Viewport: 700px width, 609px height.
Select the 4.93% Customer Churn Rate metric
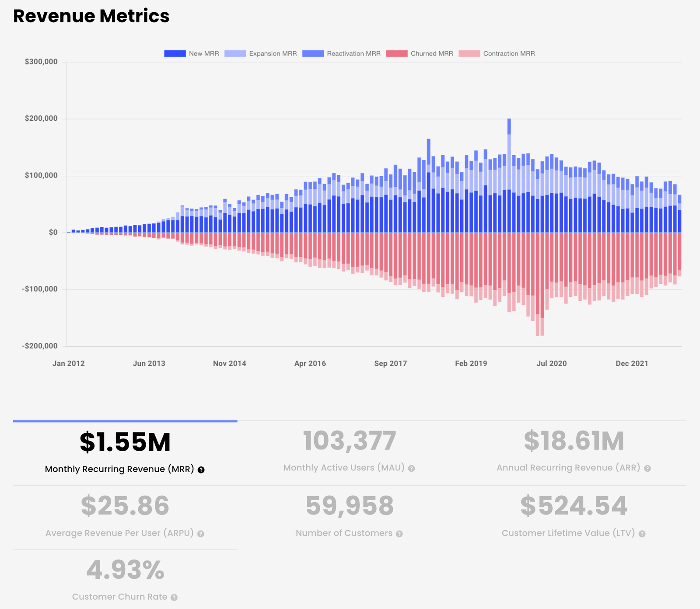tap(125, 579)
